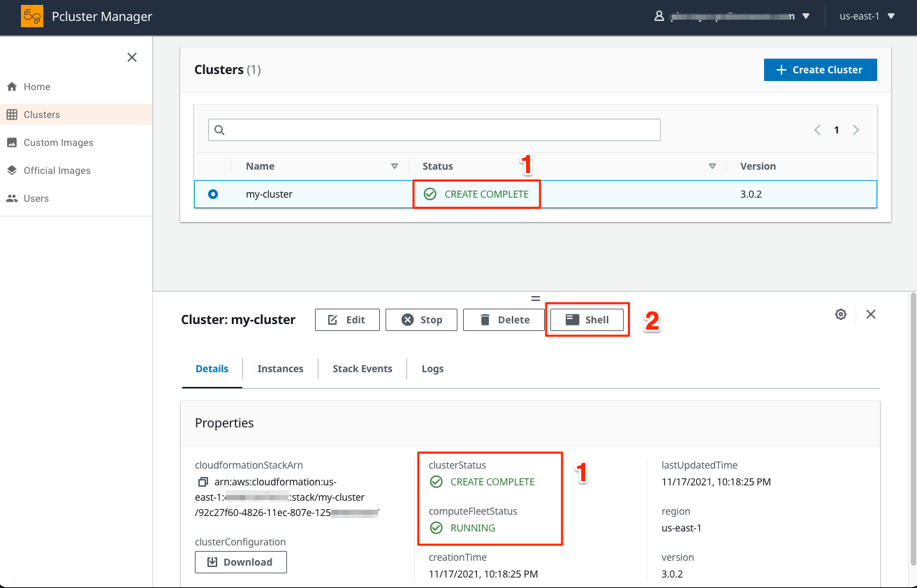
Task: Open split panel preferences gear
Action: tap(841, 314)
